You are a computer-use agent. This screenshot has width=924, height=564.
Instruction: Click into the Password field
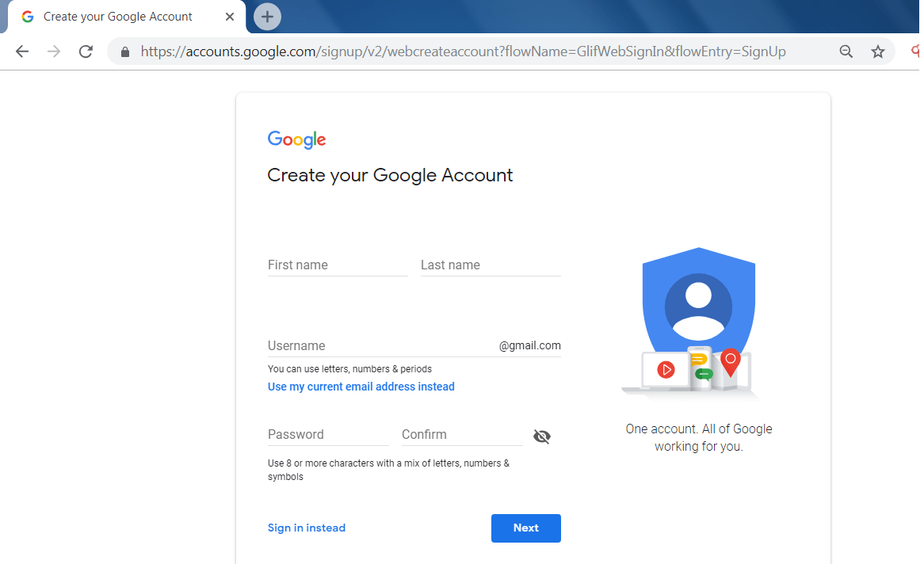tap(328, 434)
